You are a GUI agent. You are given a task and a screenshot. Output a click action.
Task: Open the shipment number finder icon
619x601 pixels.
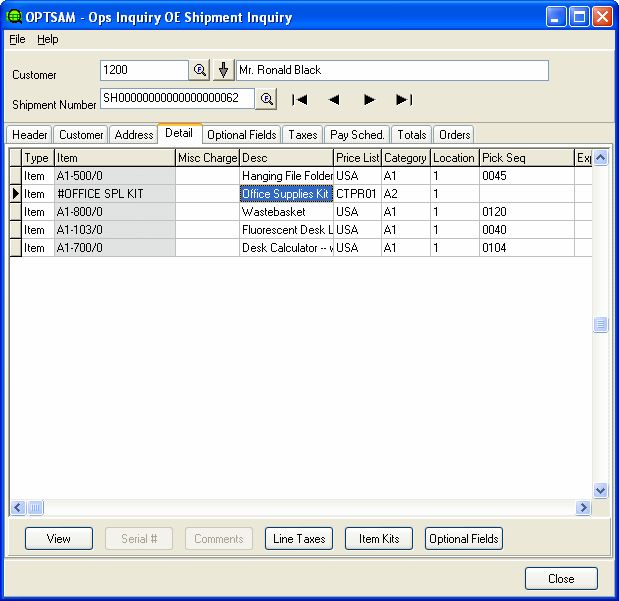coord(266,99)
